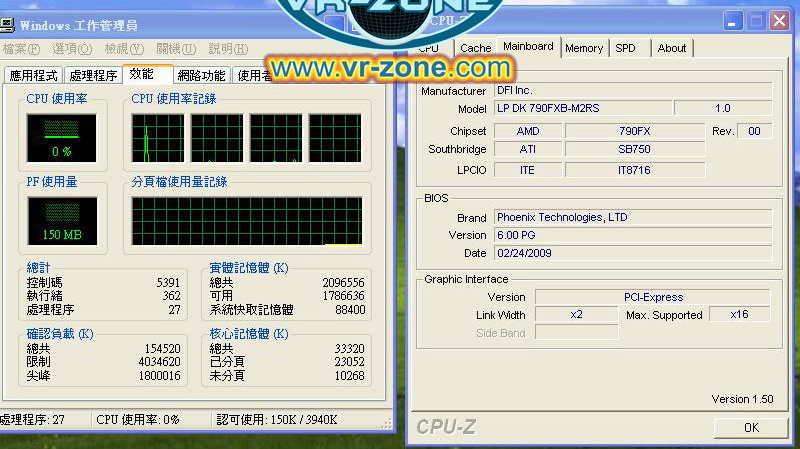Open the CPU-Z Cache tab
The height and width of the screenshot is (449, 800).
pos(476,48)
